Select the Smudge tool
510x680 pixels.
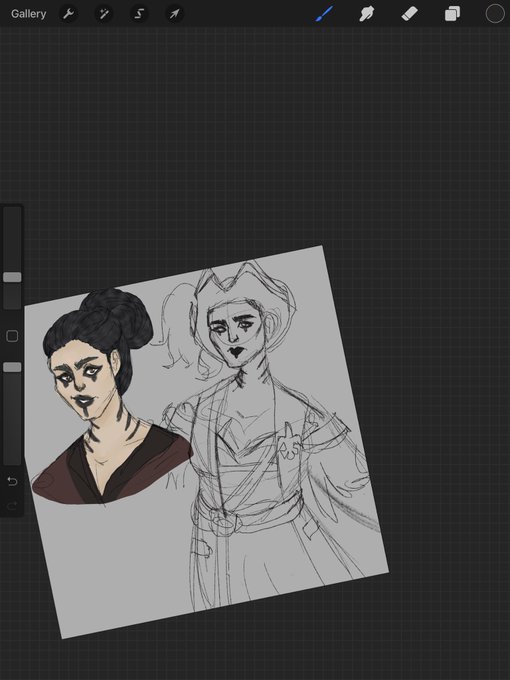click(367, 14)
